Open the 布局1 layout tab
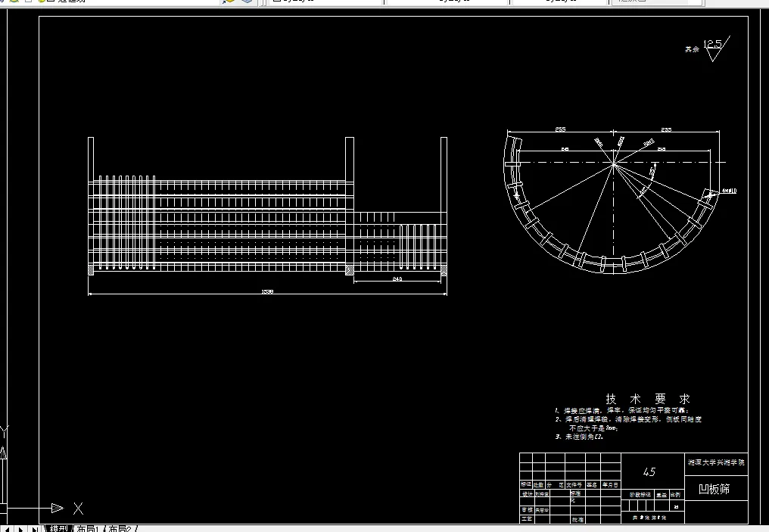This screenshot has height=532, width=769. [x=89, y=528]
